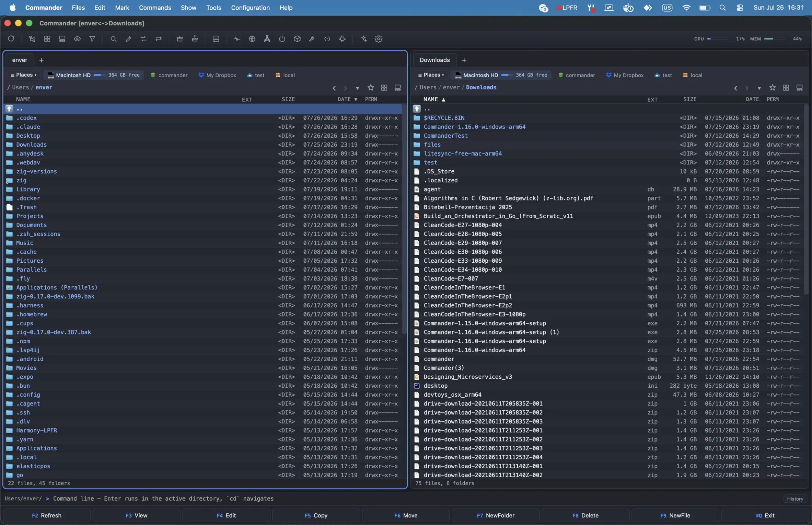
Task: Toggle preview pane in Downloads panel
Action: point(799,88)
